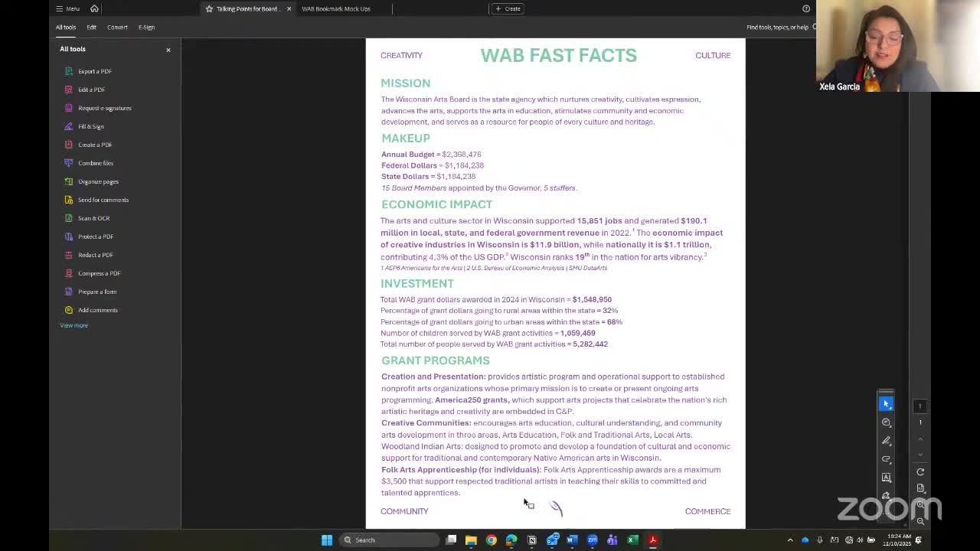Open Adobe Acrobat from the taskbar
This screenshot has width=980, height=551.
pos(653,540)
